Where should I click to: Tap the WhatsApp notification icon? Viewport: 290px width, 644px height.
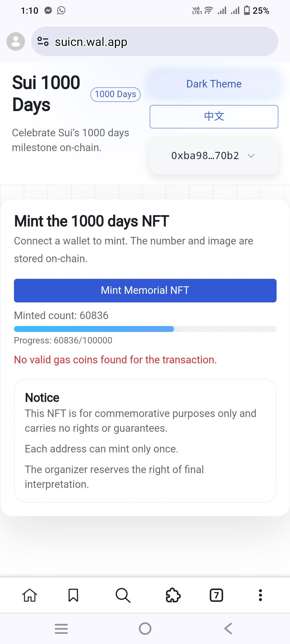(61, 10)
